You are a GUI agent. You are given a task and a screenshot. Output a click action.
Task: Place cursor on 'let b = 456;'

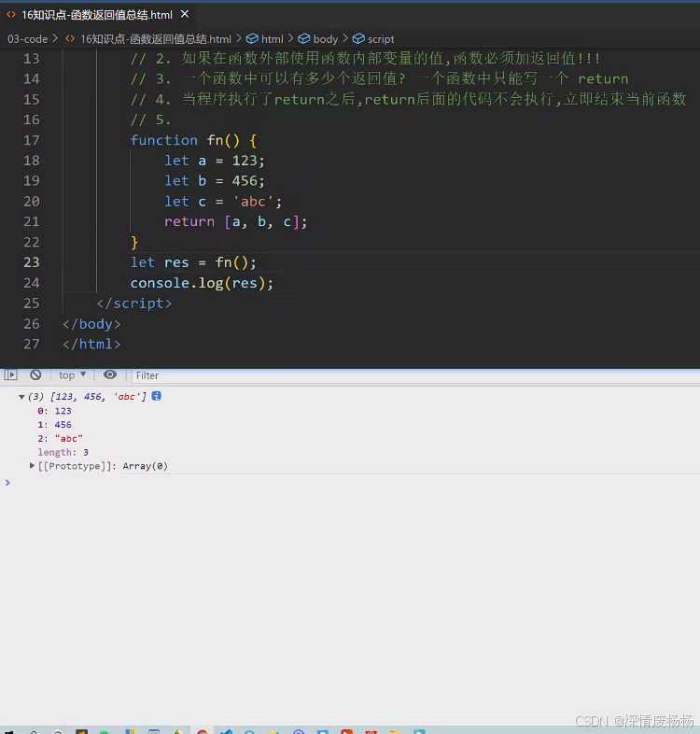coord(215,180)
